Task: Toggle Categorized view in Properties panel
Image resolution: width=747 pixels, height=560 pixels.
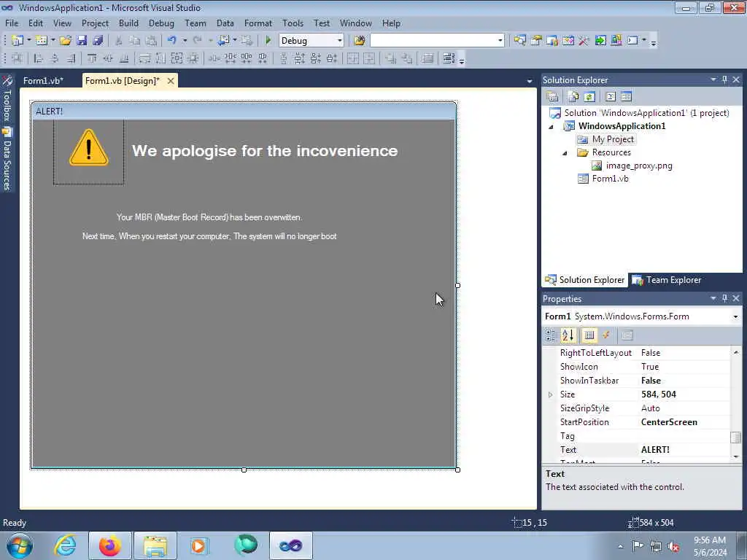Action: pyautogui.click(x=551, y=335)
